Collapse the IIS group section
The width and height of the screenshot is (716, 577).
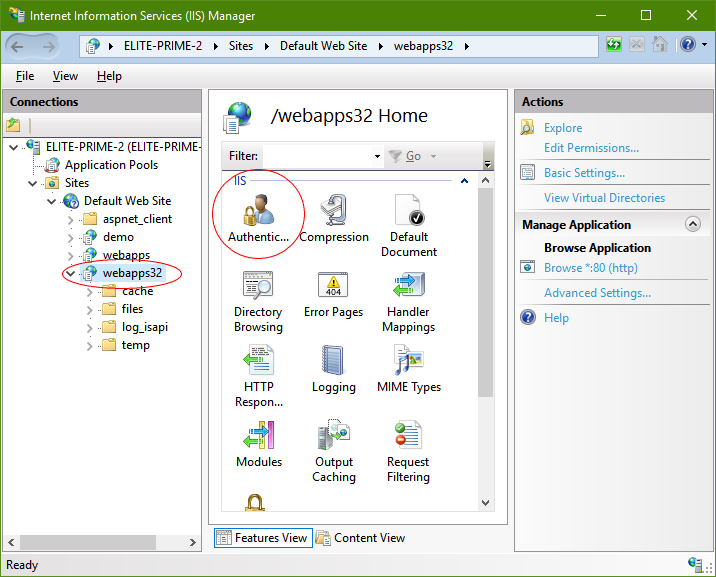pos(463,182)
